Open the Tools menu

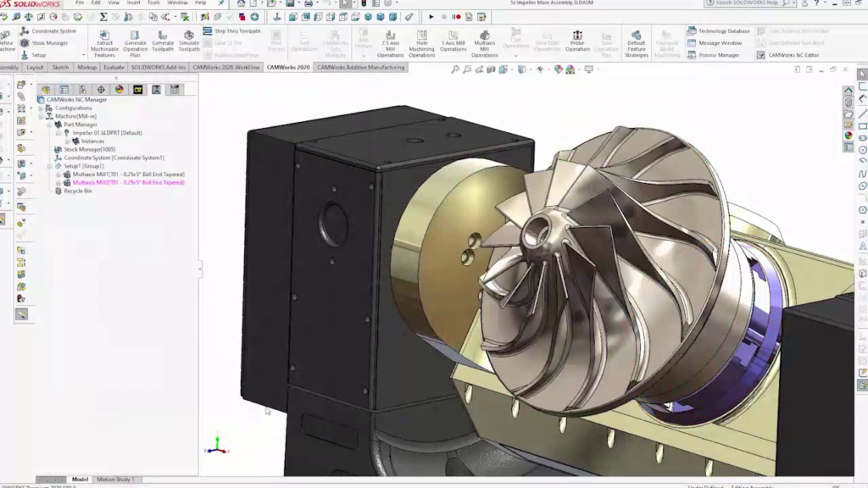(153, 3)
